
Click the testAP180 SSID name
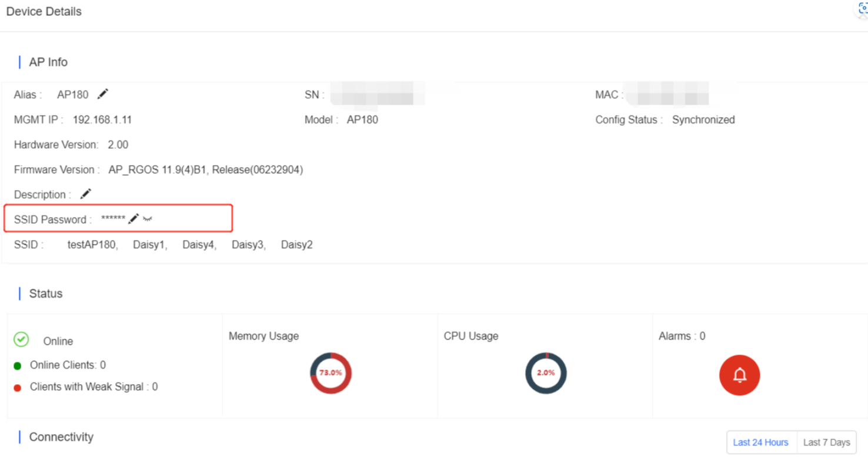pyautogui.click(x=92, y=245)
